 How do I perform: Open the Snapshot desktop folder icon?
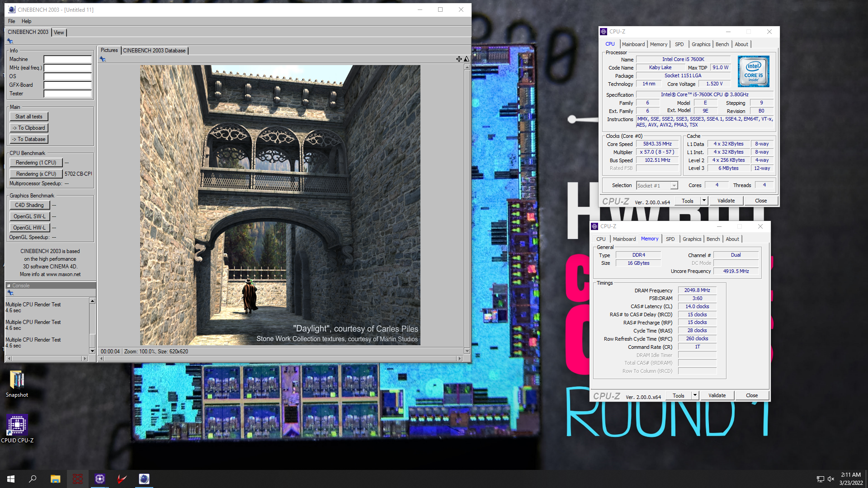click(17, 384)
